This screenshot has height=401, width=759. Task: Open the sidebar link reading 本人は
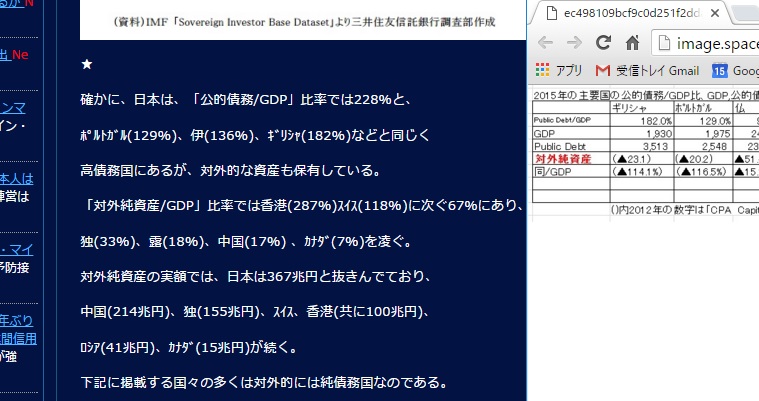pyautogui.click(x=16, y=179)
